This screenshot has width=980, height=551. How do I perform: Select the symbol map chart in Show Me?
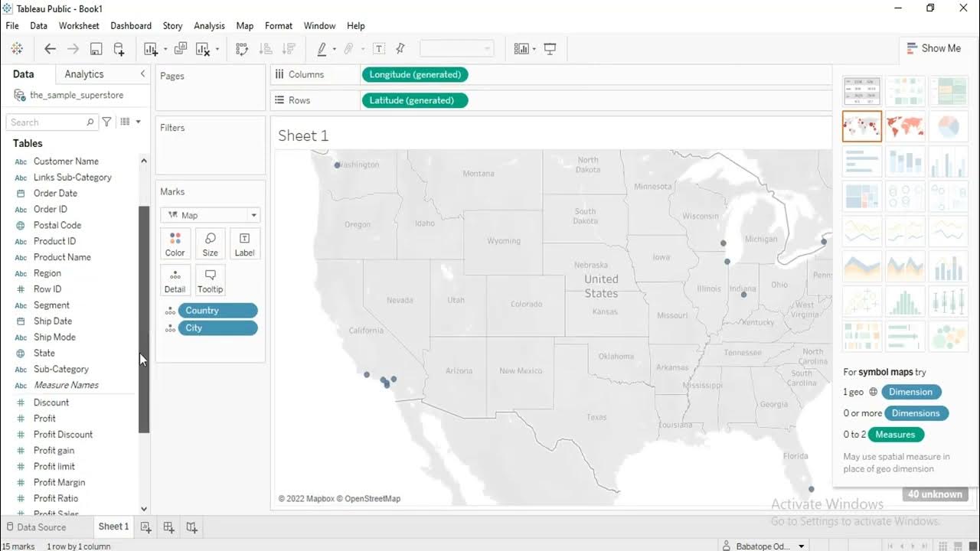[x=862, y=126]
